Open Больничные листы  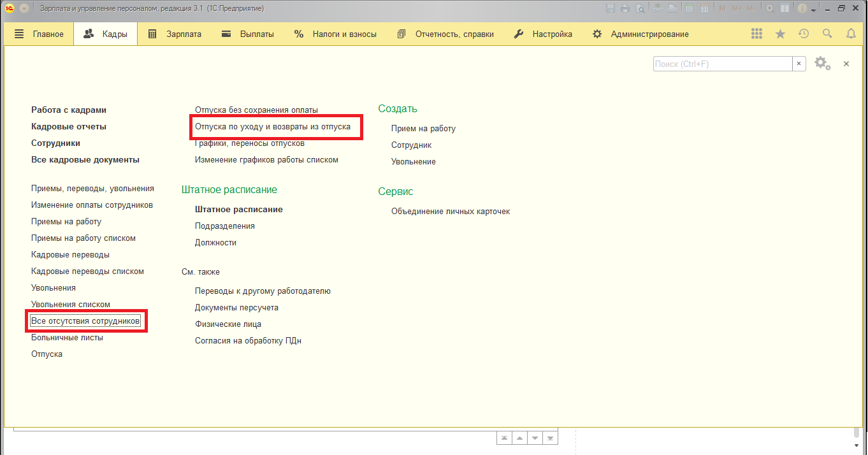(x=67, y=337)
